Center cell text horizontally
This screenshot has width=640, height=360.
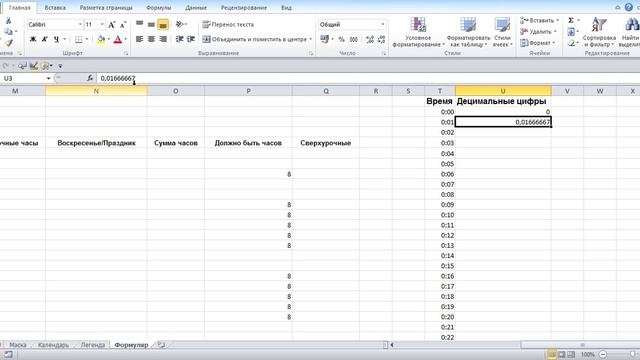[x=151, y=39]
